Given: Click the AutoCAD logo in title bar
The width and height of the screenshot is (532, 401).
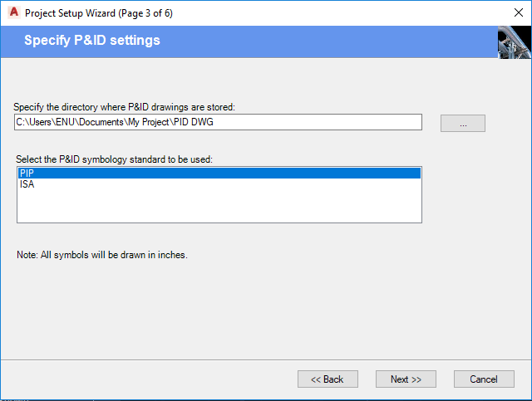Looking at the screenshot, I should (12, 13).
